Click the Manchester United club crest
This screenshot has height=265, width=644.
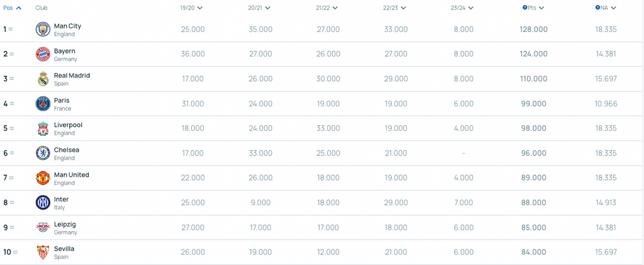point(43,178)
